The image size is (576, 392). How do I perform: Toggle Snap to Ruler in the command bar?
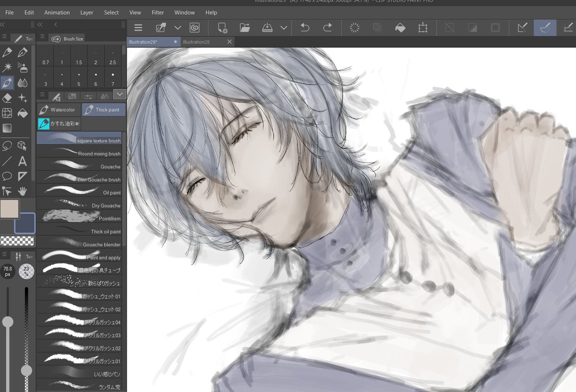tap(522, 28)
